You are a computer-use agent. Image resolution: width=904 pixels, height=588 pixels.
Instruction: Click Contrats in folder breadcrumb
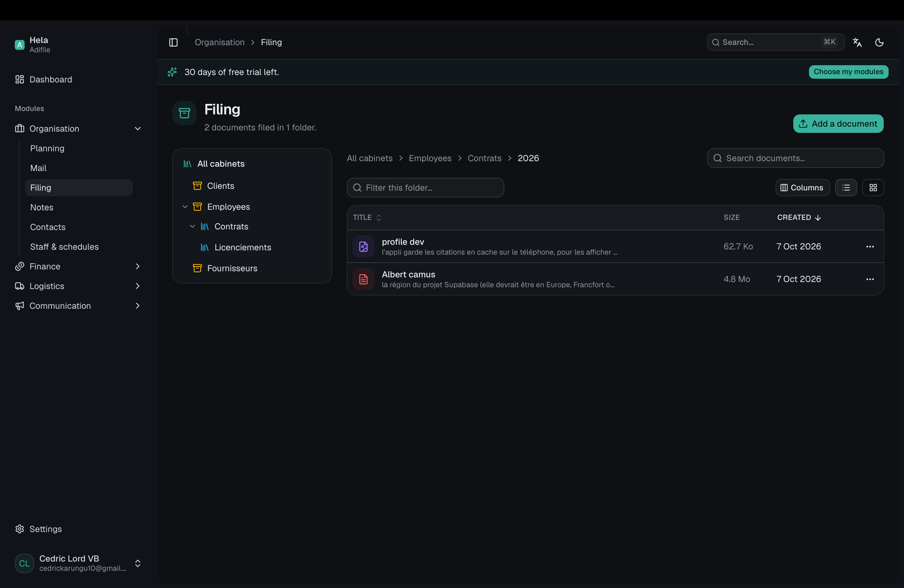tap(484, 158)
